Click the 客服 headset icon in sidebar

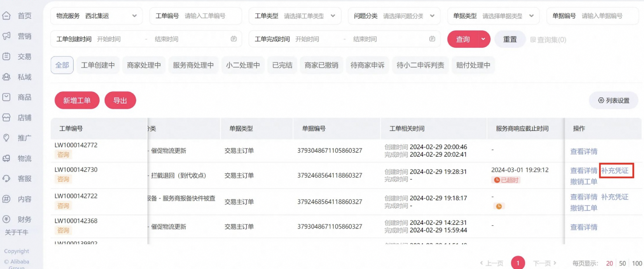(6, 178)
